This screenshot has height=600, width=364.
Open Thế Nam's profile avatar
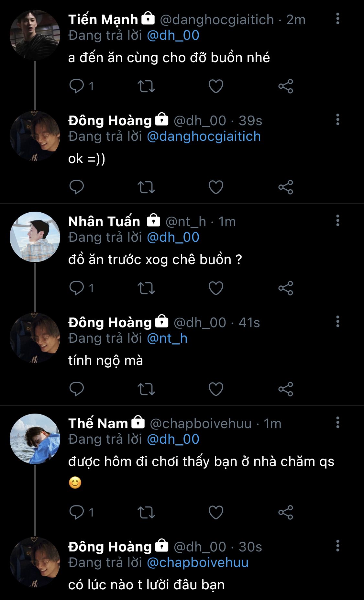(35, 439)
